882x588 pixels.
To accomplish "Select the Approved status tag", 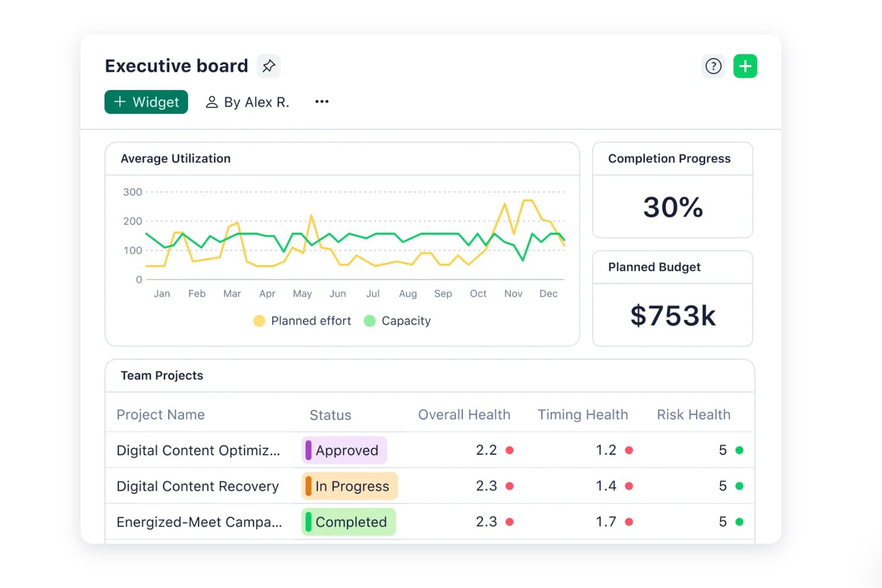I will tap(344, 450).
